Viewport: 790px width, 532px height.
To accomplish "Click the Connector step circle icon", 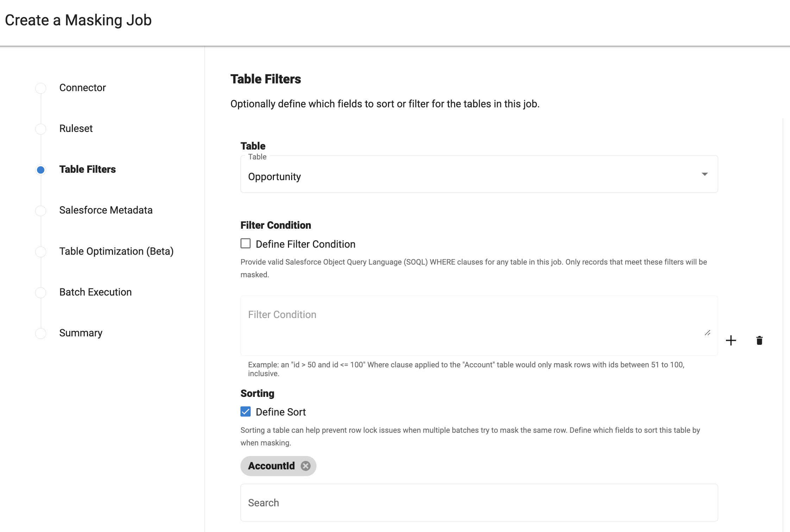I will click(x=41, y=88).
